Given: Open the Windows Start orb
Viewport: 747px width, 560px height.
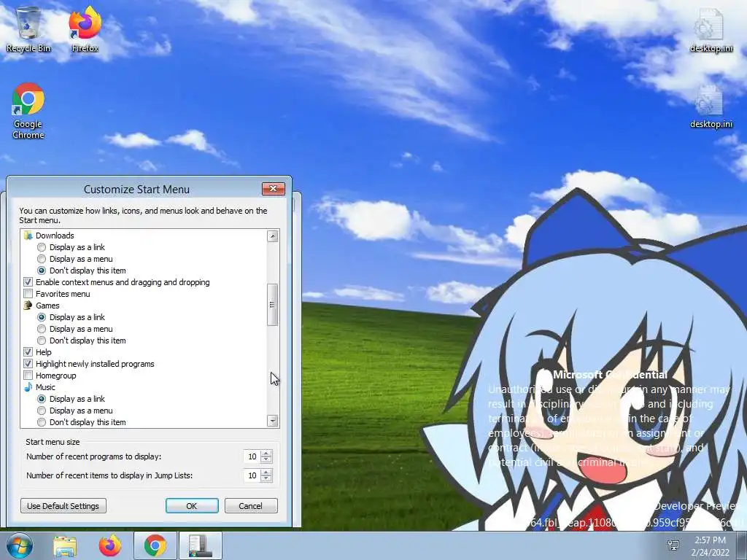Looking at the screenshot, I should (x=20, y=545).
